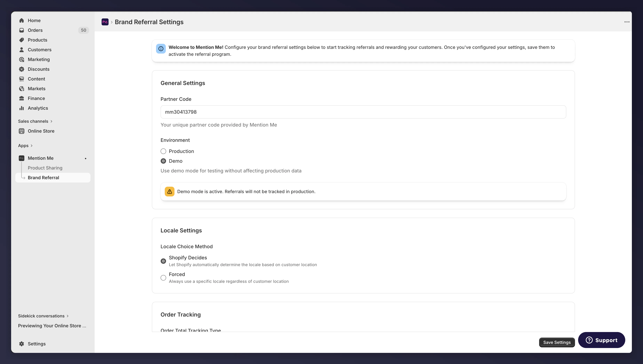Viewport: 643px width, 364px height.
Task: Choose the Forced locale radio option
Action: pos(163,278)
